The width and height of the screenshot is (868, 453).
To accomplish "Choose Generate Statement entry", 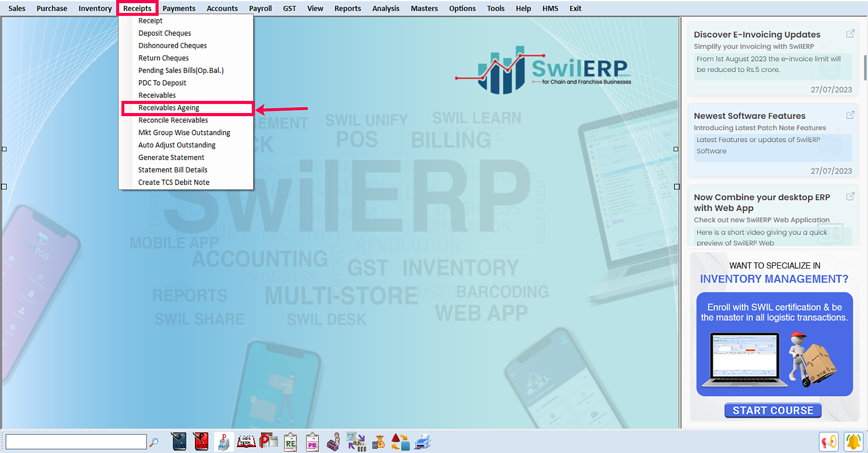I will coord(186,157).
